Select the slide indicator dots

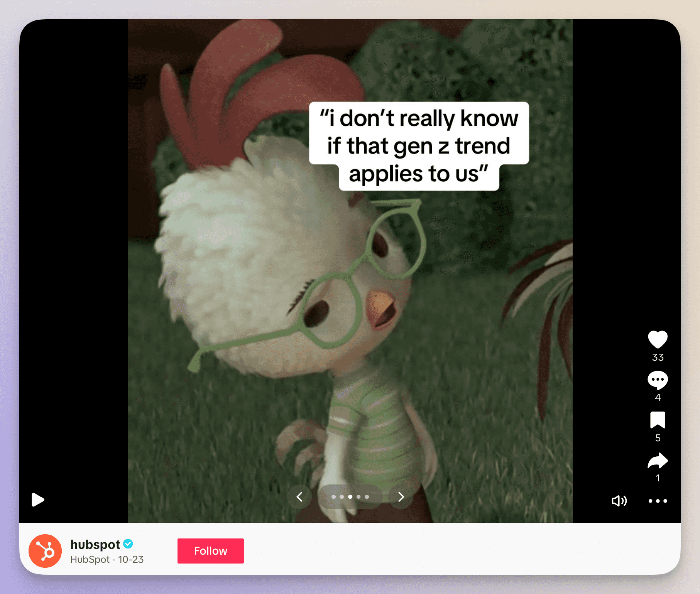(350, 497)
